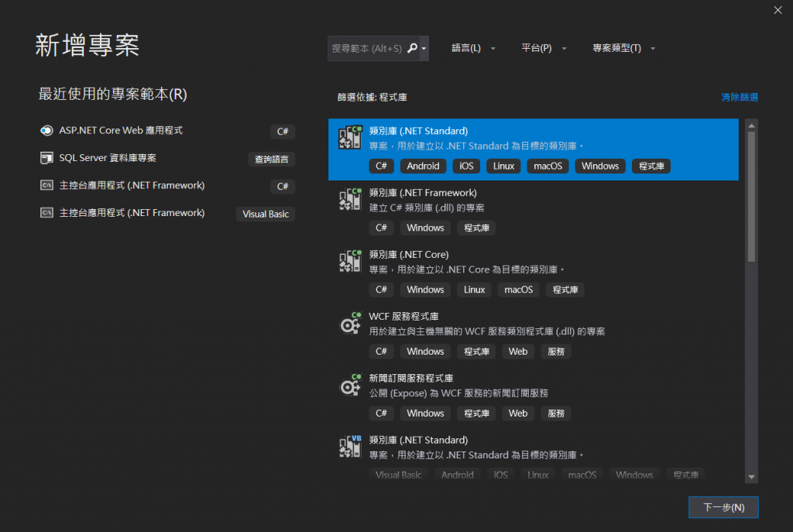Click the 新聞訂閱服務程式庫 template icon
This screenshot has height=532, width=793.
[x=351, y=385]
